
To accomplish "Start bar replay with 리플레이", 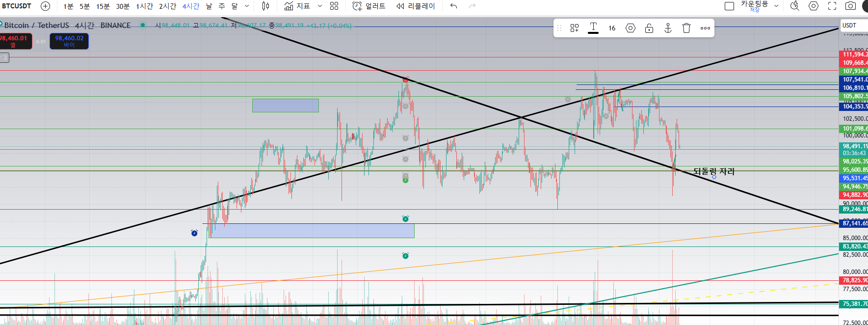I will click(416, 6).
